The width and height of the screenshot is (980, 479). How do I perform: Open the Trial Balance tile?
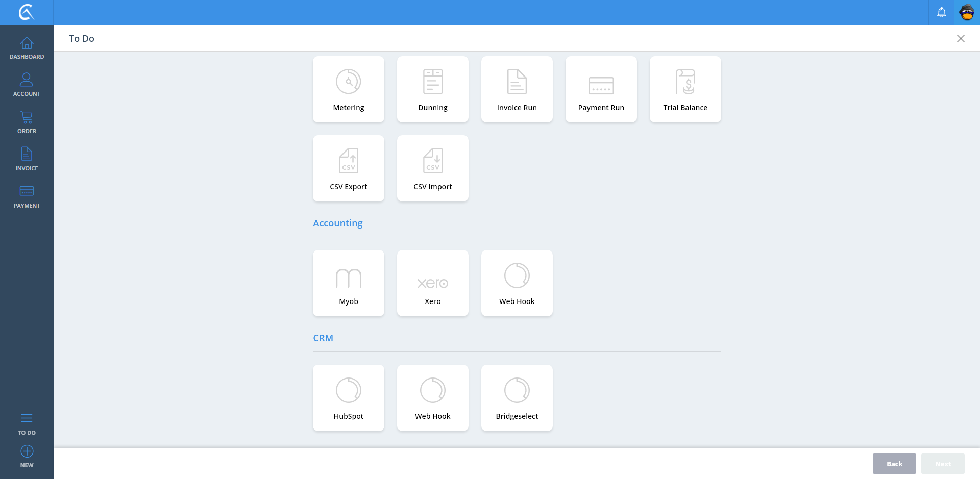pyautogui.click(x=685, y=89)
